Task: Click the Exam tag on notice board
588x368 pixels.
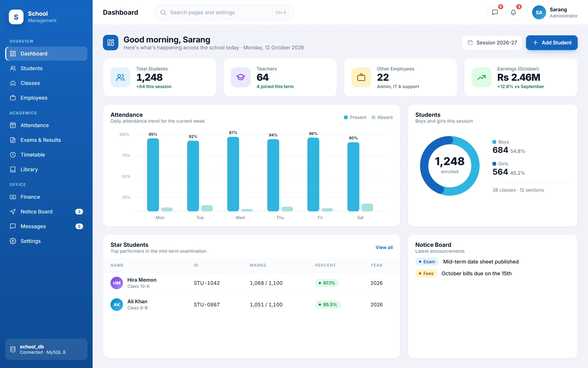Action: [427, 262]
